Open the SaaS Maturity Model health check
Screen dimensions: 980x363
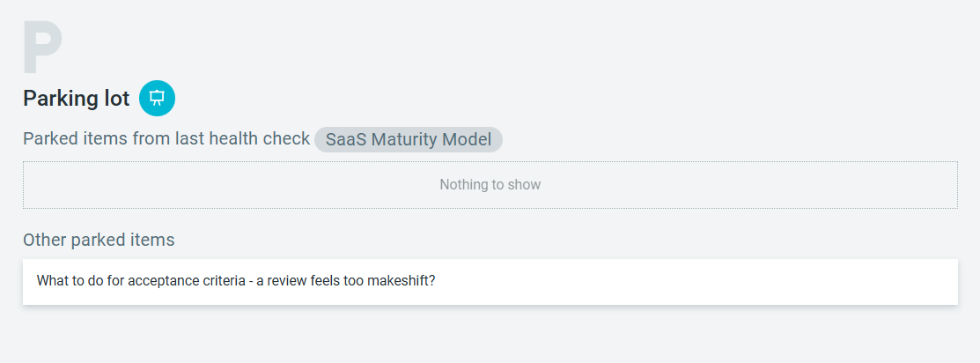click(408, 139)
